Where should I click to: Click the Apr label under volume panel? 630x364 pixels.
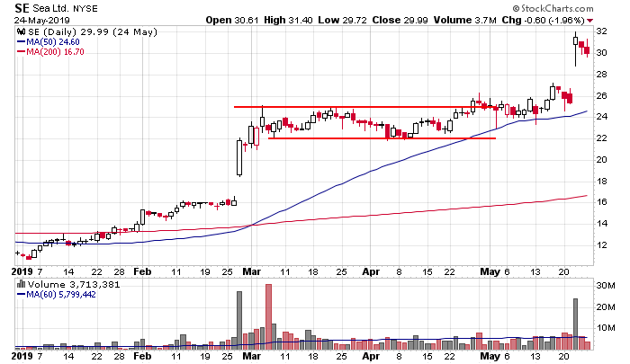click(371, 356)
